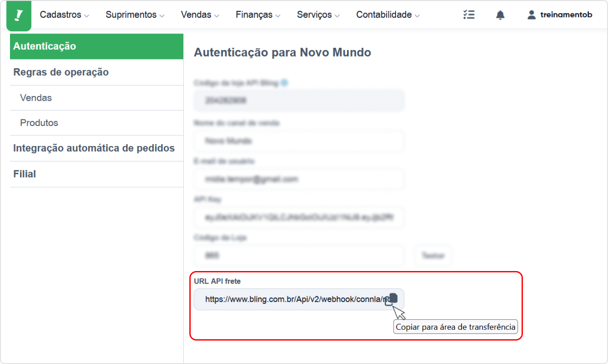Screen dimensions: 608x364
Task: Click the Código da loja API Bling field
Action: click(299, 101)
